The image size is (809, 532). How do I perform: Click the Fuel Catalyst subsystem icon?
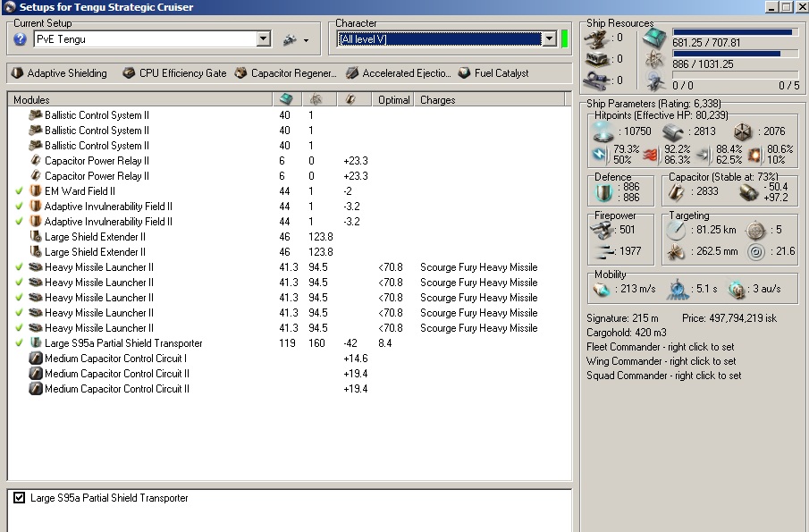[464, 73]
